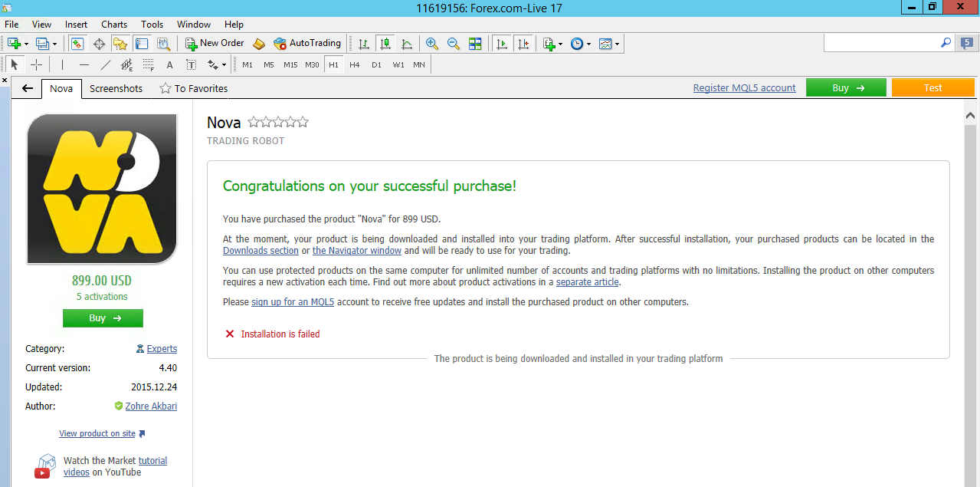Select the M5 timeframe
This screenshot has width=980, height=487.
269,65
